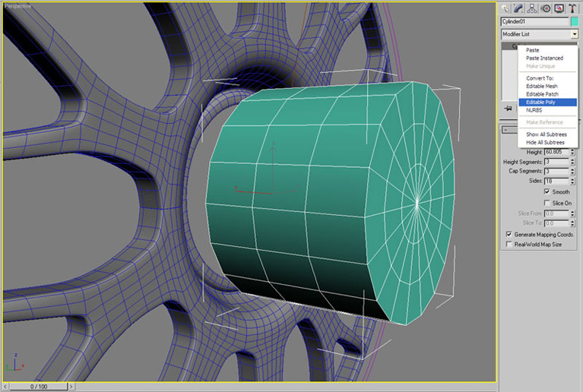This screenshot has width=583, height=392.
Task: Open the Display panel icon
Action: [560, 8]
